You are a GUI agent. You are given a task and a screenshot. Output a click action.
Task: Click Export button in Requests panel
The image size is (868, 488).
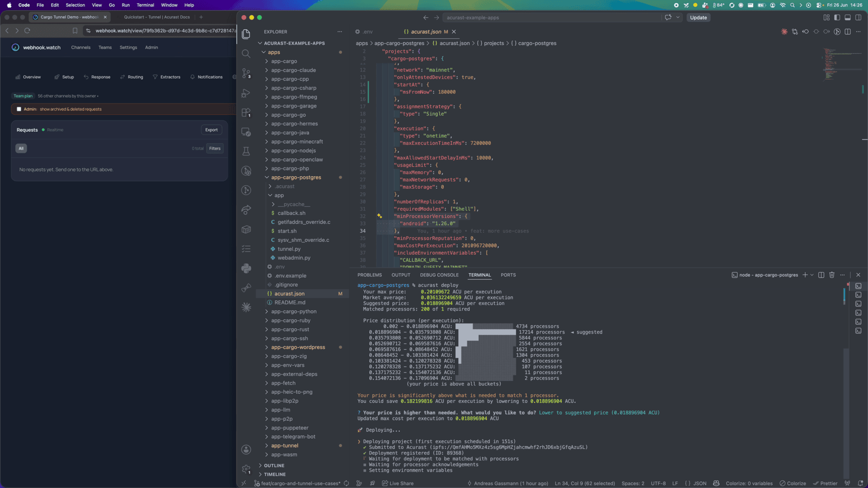212,130
